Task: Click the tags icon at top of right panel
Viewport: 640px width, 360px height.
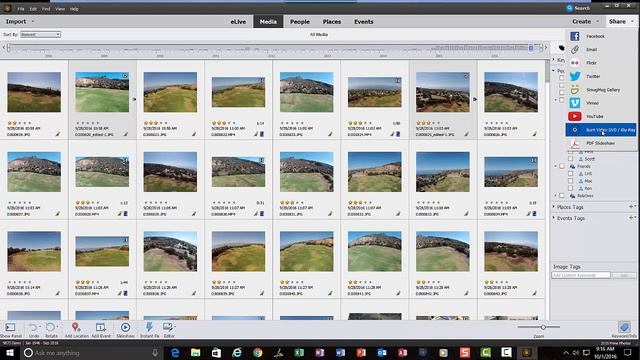Action: click(562, 48)
